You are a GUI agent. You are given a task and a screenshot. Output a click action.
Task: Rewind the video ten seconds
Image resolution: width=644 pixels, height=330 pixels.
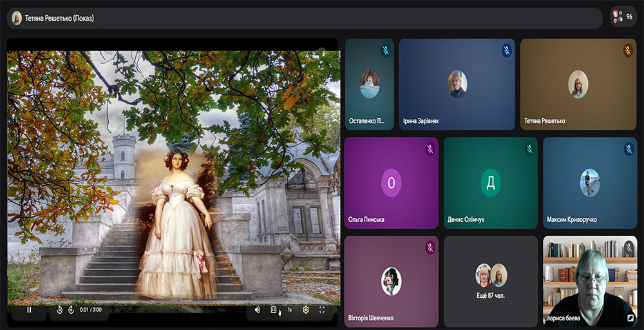[59, 310]
